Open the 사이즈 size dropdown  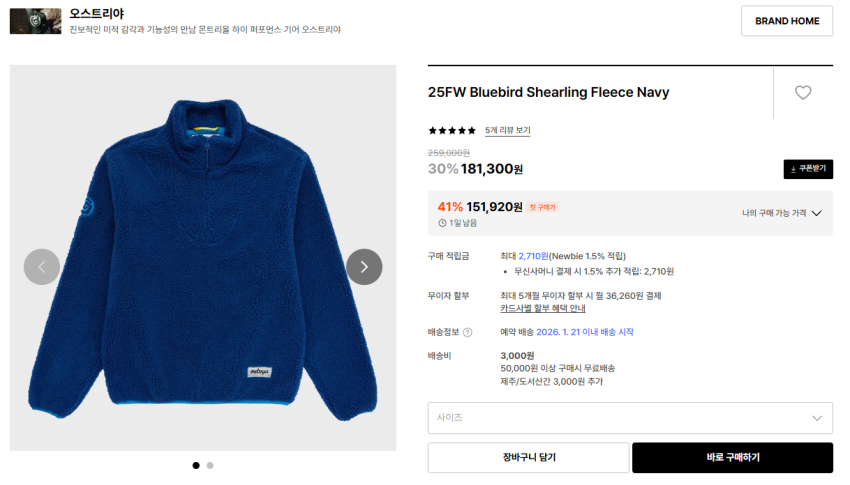pyautogui.click(x=630, y=418)
